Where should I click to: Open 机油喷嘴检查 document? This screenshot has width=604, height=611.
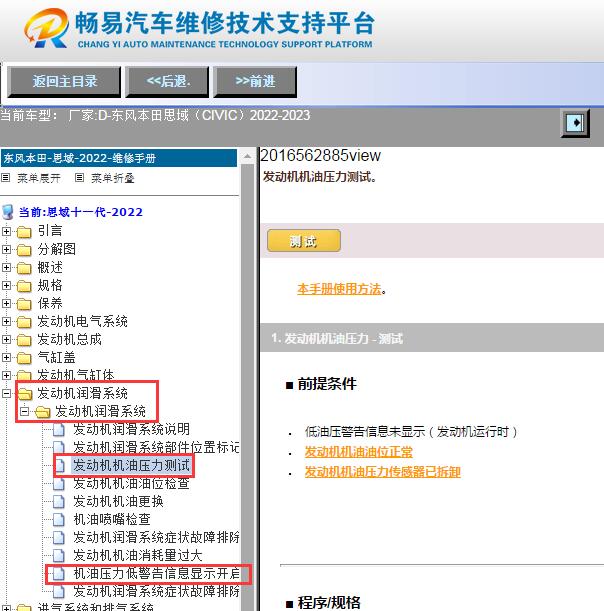click(x=112, y=519)
